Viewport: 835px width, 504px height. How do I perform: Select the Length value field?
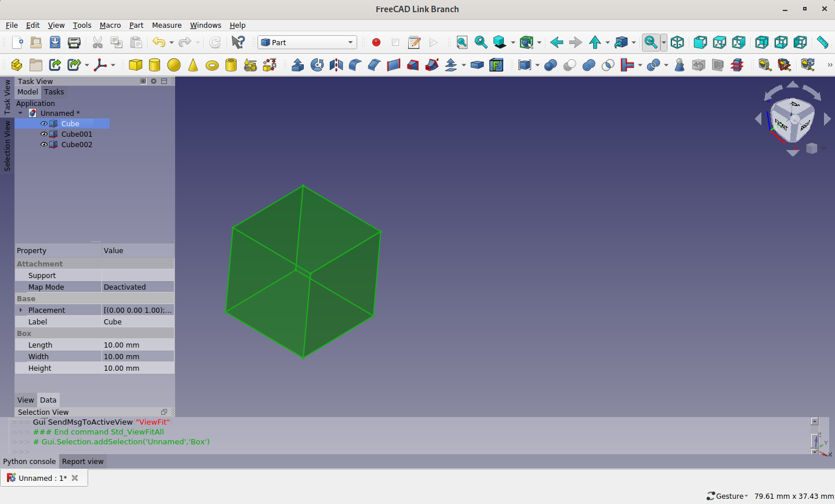[138, 345]
